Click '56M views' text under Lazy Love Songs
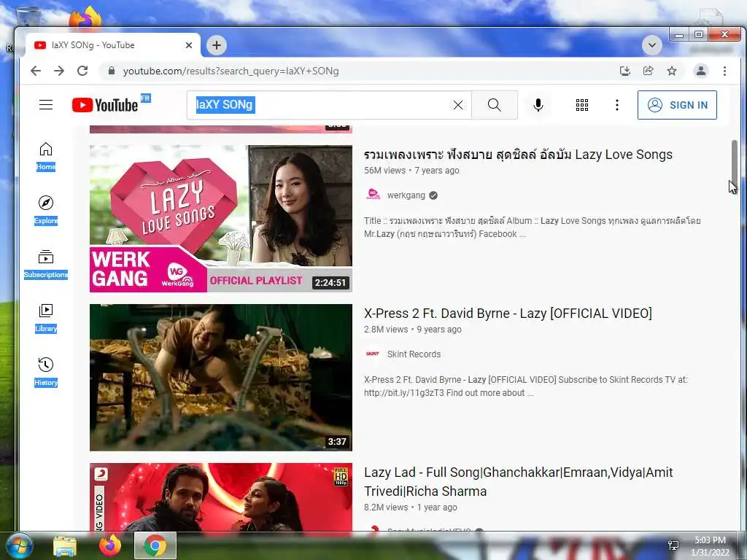Viewport: 747px width, 560px height. coord(385,171)
